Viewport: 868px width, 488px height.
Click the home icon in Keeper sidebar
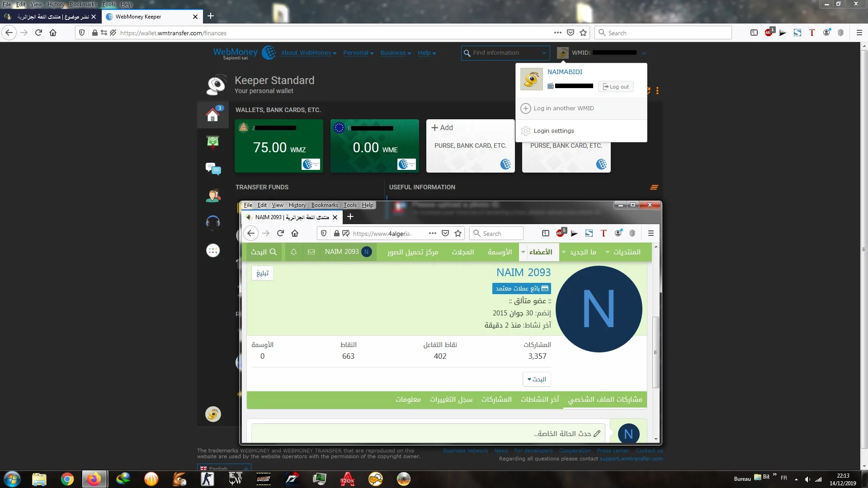tap(212, 115)
